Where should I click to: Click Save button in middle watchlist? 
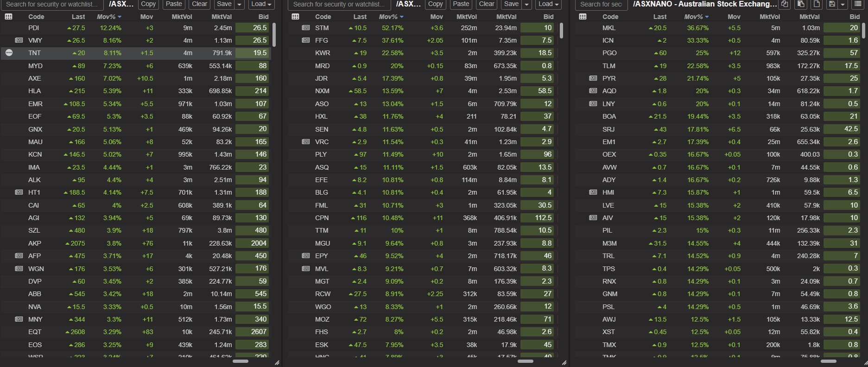pos(512,4)
